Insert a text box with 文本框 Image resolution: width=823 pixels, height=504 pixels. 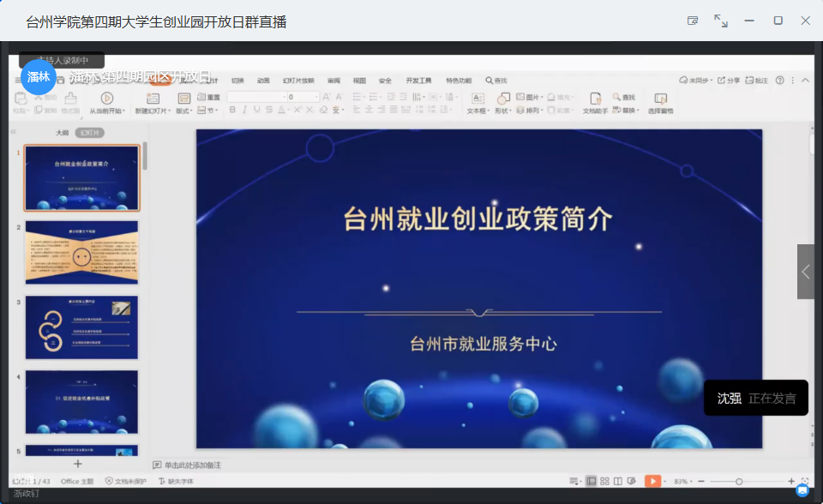(478, 99)
